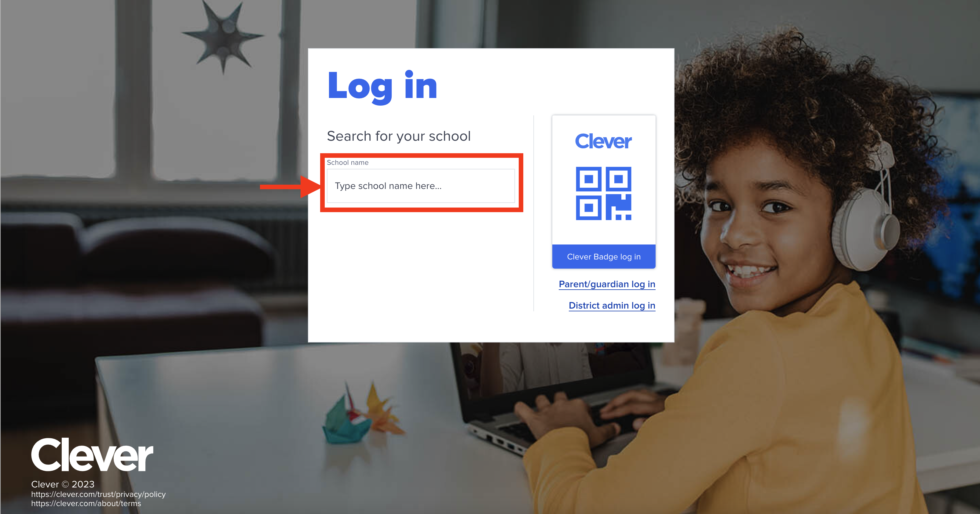Open Clever Badge log in

click(x=604, y=257)
